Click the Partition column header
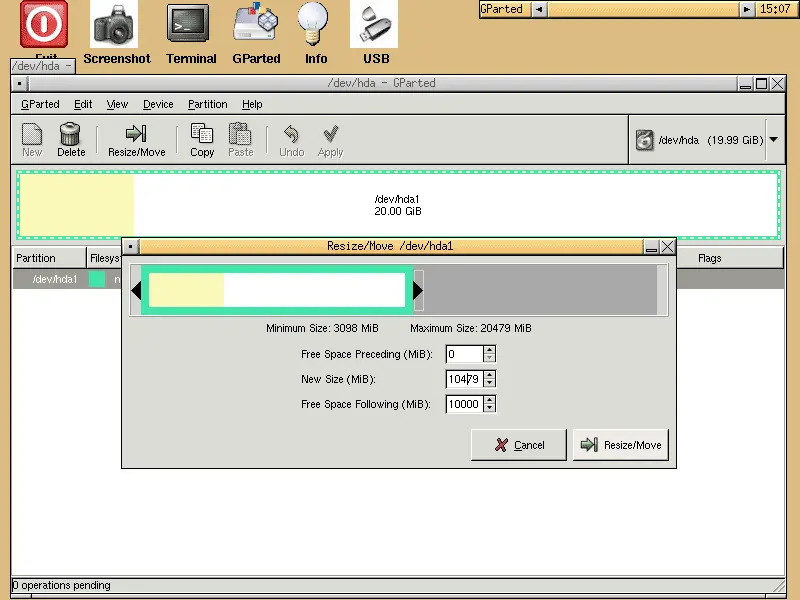Image resolution: width=800 pixels, height=600 pixels. [x=49, y=258]
